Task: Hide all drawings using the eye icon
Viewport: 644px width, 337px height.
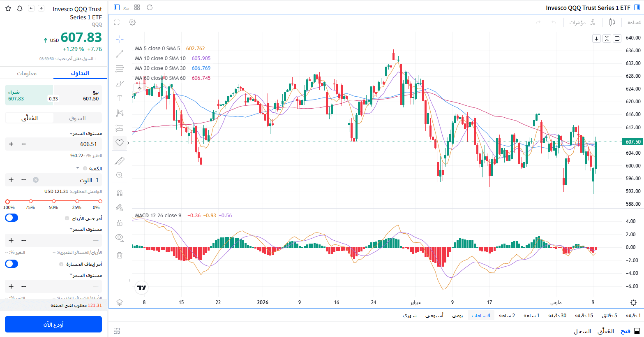Action: click(120, 237)
